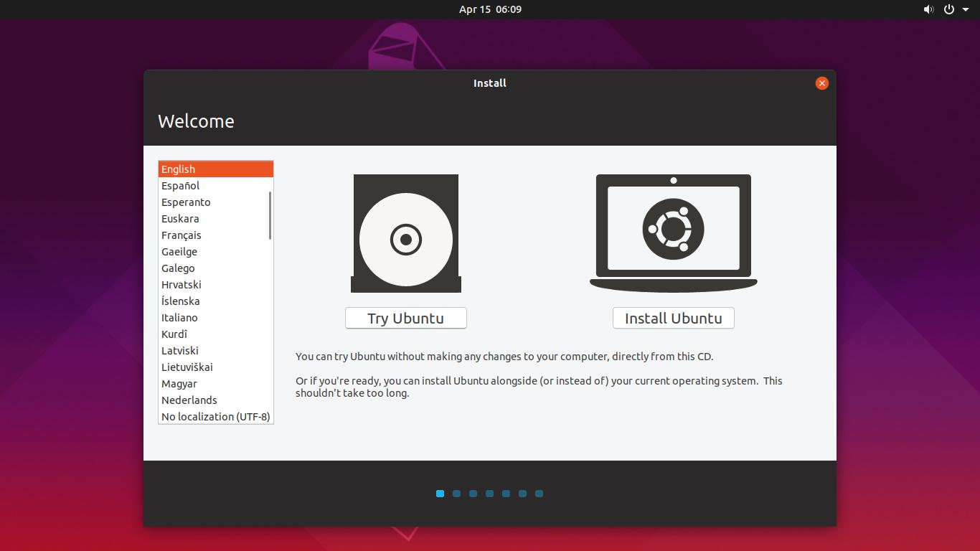Click the Install window title bar
Image resolution: width=980 pixels, height=551 pixels.
point(490,83)
